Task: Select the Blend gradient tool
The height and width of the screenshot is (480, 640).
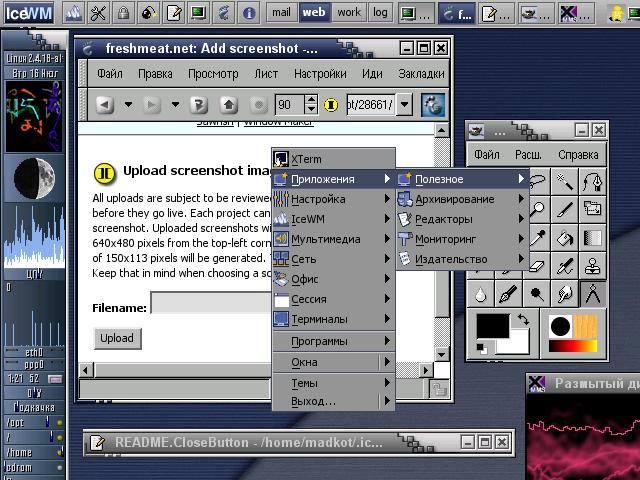Action: click(x=593, y=238)
